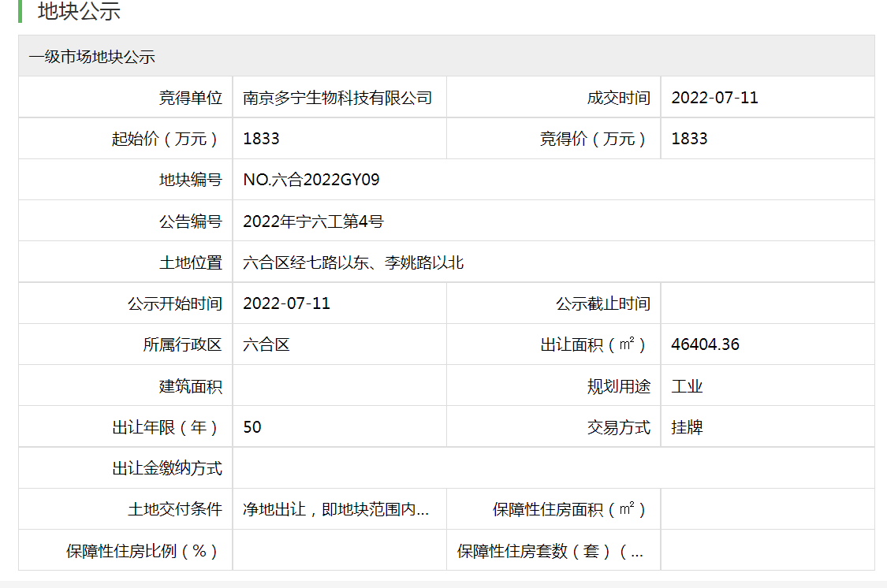The width and height of the screenshot is (887, 588).
Task: Click truncated text 净地出让，即地块范围内...
Action: [335, 509]
